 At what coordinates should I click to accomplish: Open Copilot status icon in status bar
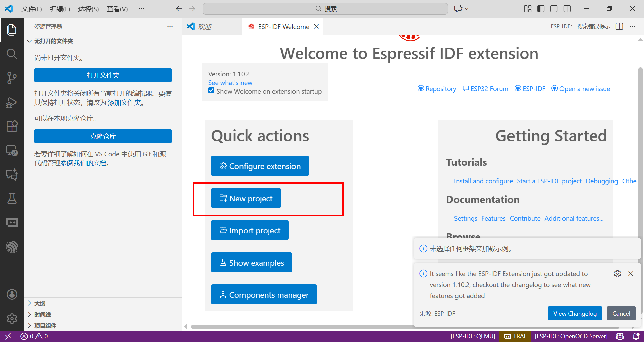click(620, 336)
